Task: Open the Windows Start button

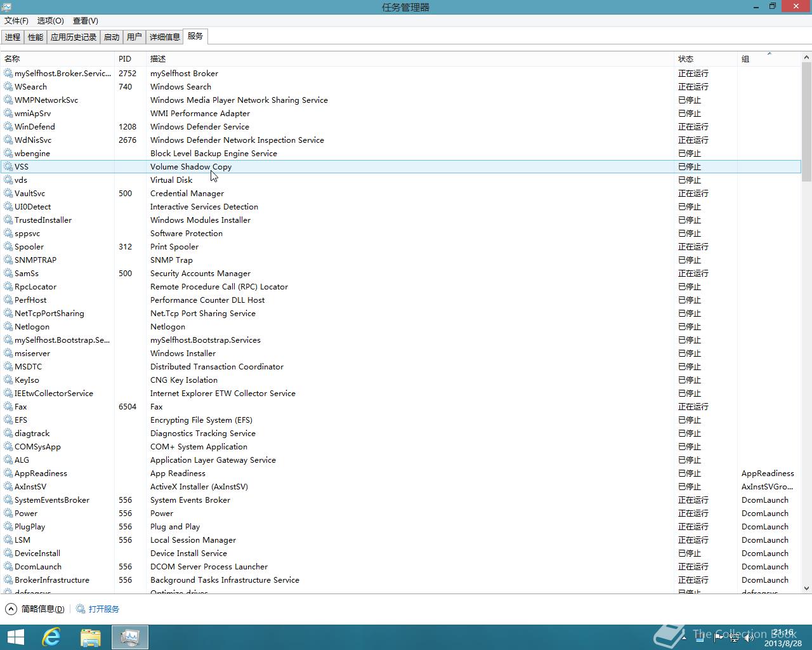Action: pos(15,637)
